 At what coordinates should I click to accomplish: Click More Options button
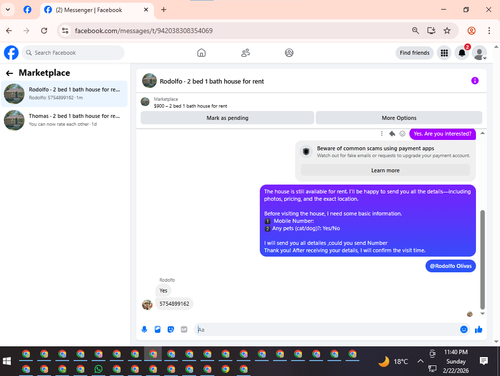tap(399, 118)
